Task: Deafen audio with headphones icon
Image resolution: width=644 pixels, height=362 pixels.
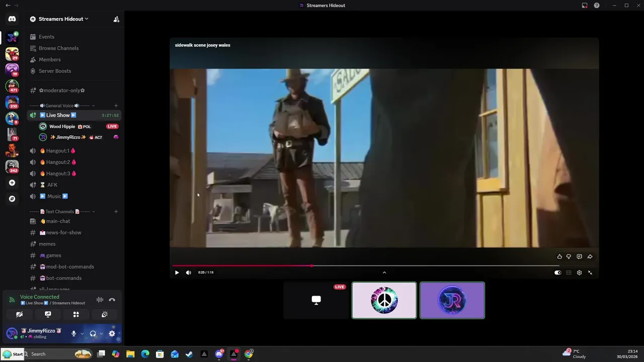Action: [x=93, y=333]
